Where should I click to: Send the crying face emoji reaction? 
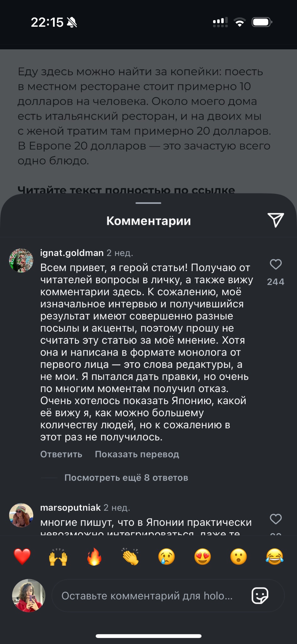pos(166,557)
